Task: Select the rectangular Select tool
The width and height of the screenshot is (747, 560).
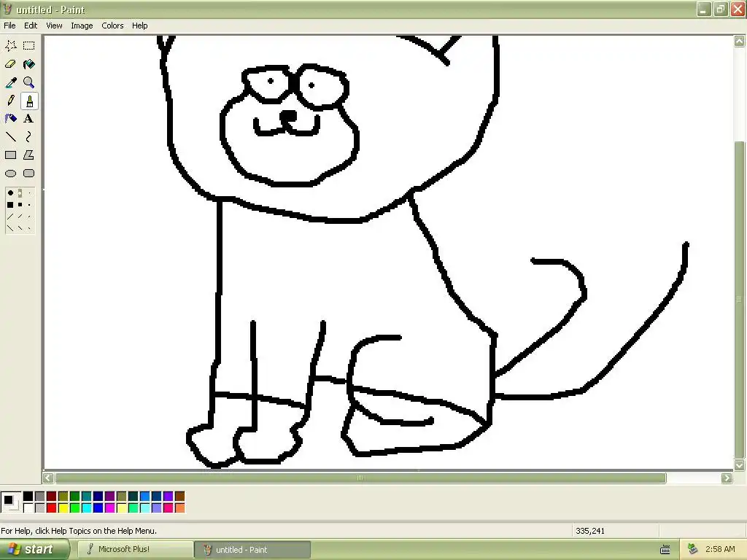Action: [x=29, y=46]
